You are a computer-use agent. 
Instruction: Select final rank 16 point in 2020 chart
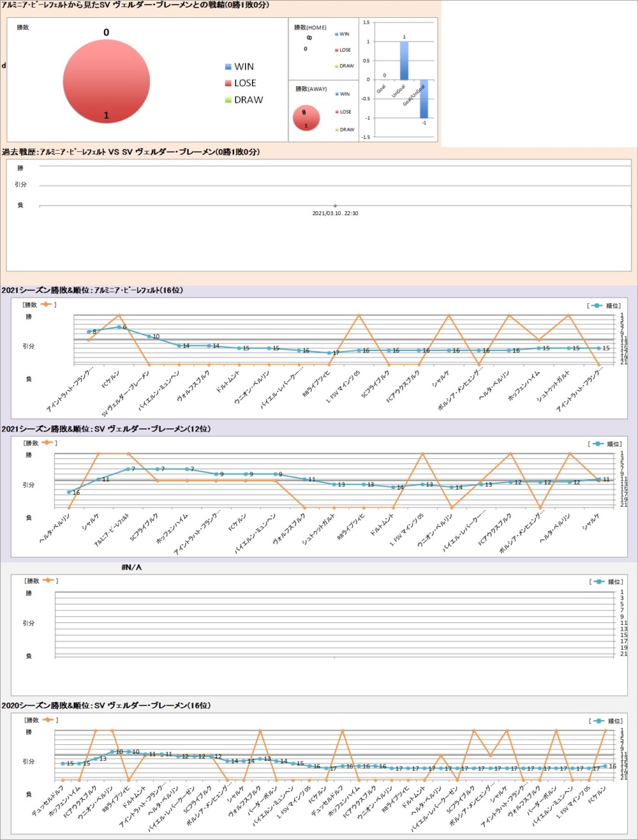pos(605,766)
